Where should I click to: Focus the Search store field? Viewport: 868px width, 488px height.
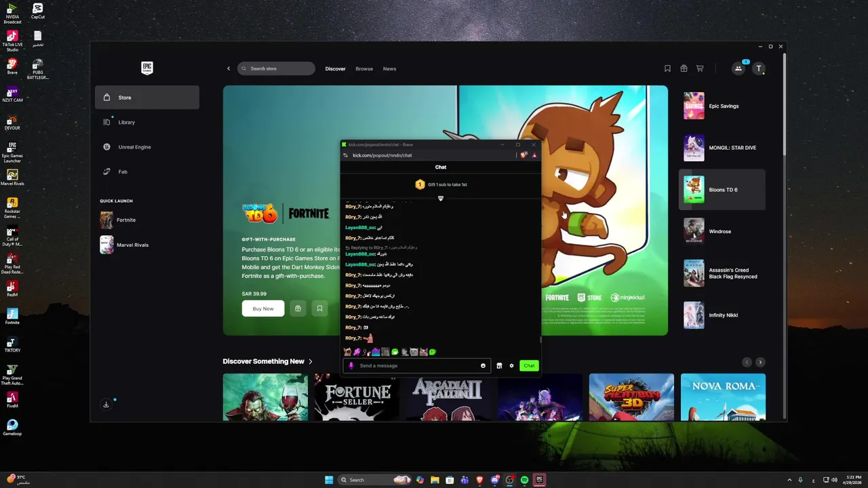pyautogui.click(x=276, y=68)
